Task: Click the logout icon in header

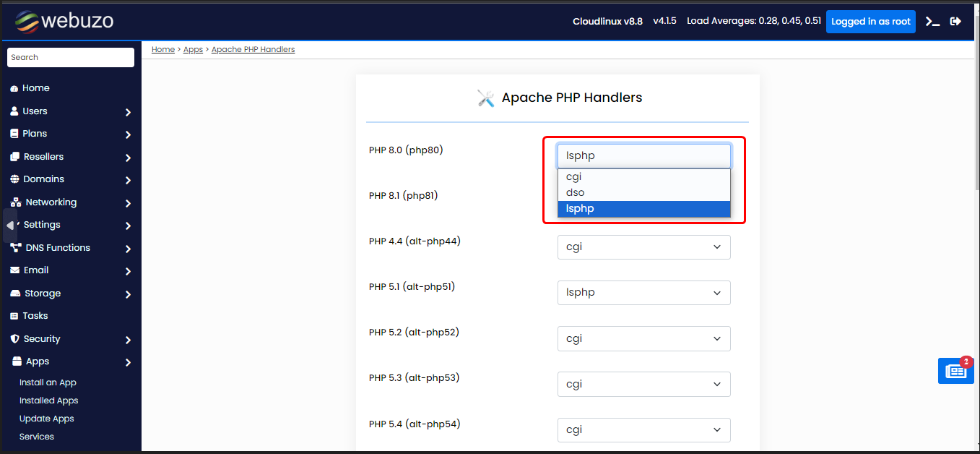Action: [955, 22]
